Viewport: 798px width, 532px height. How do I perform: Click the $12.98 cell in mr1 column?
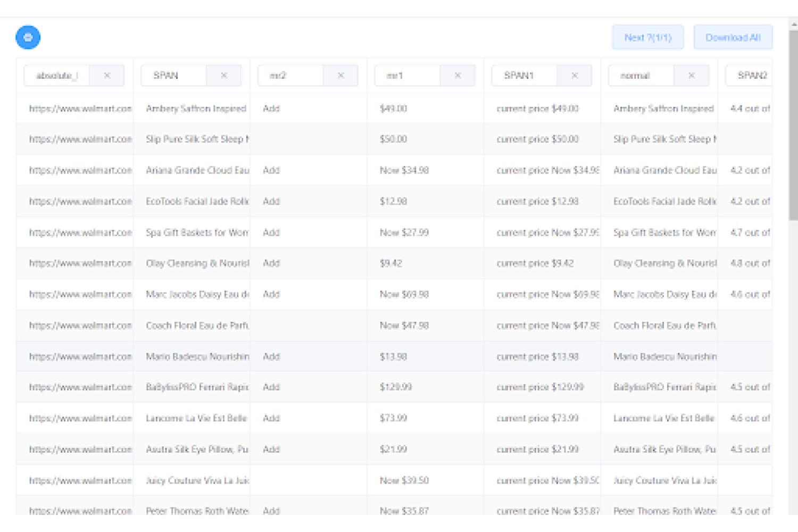click(393, 201)
